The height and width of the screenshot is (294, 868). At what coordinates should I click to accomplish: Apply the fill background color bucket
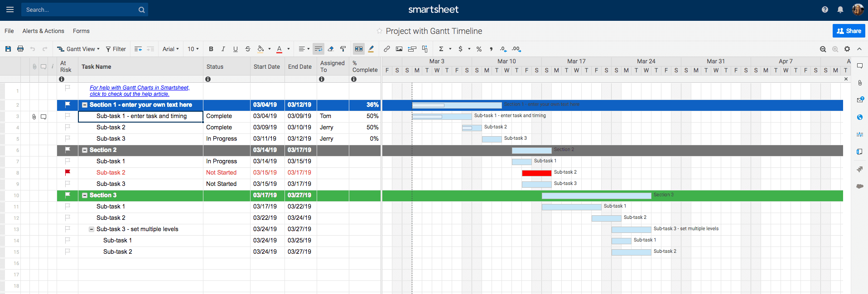pyautogui.click(x=260, y=49)
